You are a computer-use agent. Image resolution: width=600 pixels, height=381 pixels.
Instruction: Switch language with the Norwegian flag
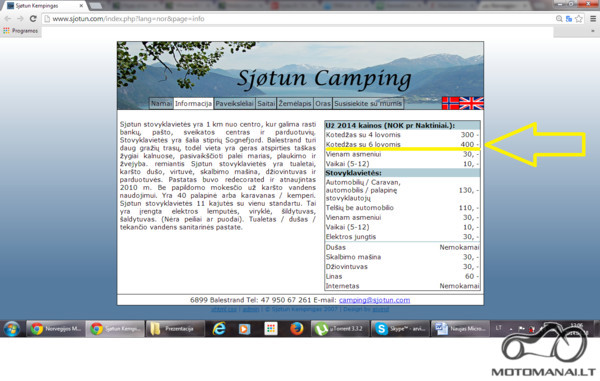(450, 103)
